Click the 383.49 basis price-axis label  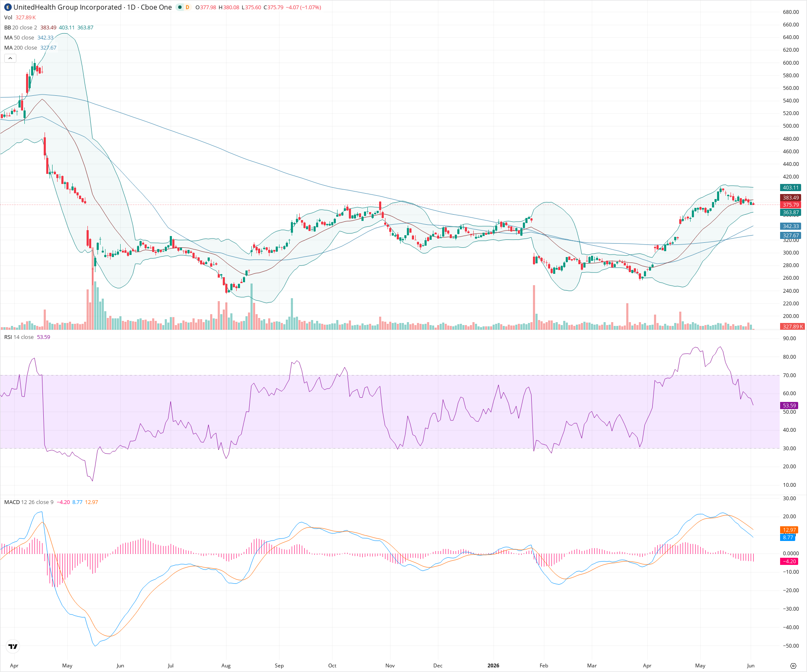point(791,198)
